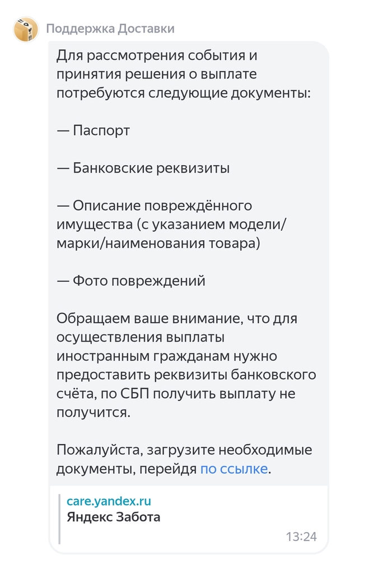The image size is (392, 569).
Task: Open the care.yandex.ru preview link
Action: point(109,501)
